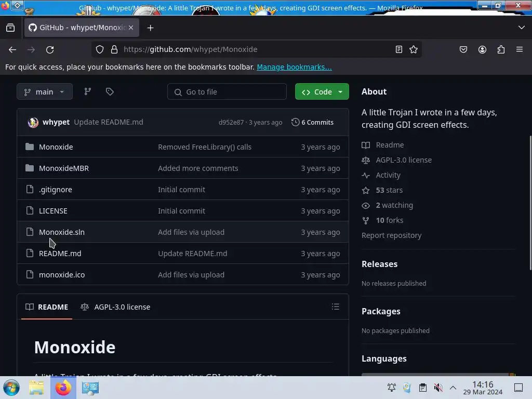The height and width of the screenshot is (399, 532).
Task: Click the 'Update README.md' latest commit message
Action: [x=109, y=122]
